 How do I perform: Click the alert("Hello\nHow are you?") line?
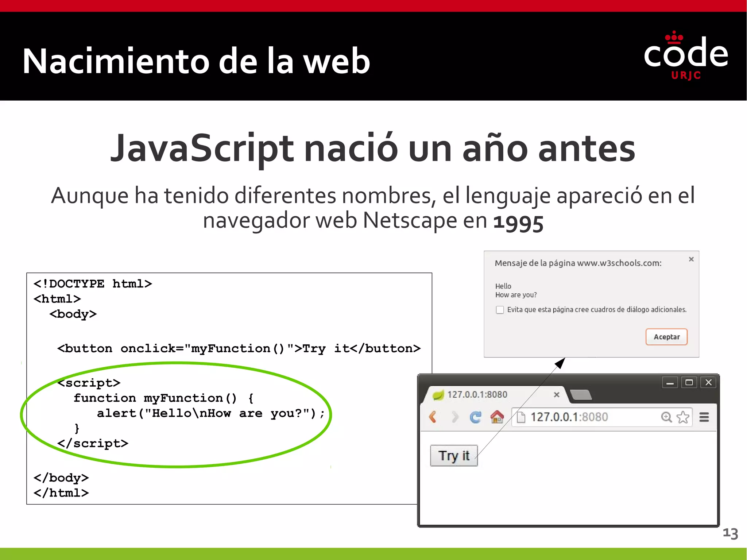tap(211, 413)
